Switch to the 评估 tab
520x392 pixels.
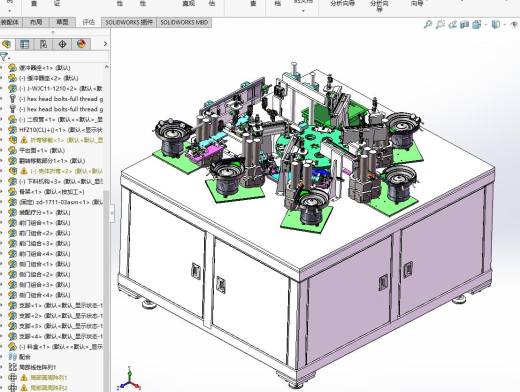pos(88,22)
